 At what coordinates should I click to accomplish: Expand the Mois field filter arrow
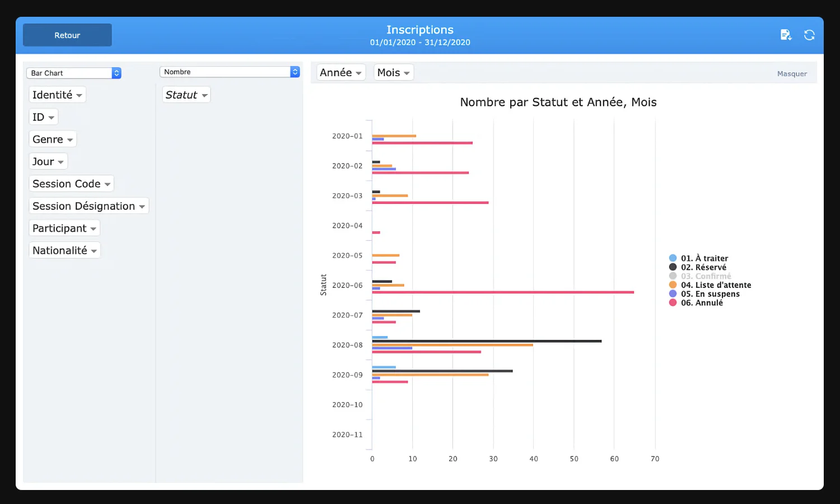[407, 73]
